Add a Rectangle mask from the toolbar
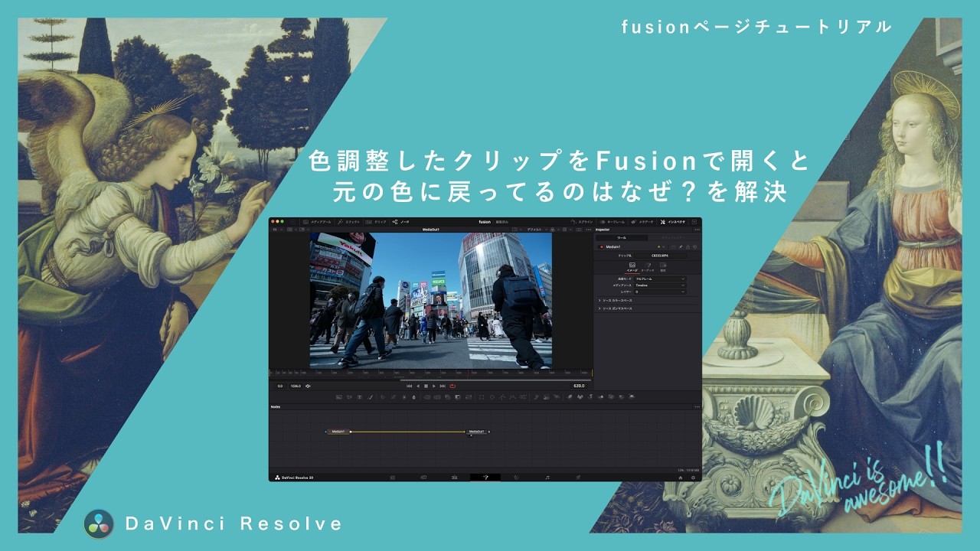980x551 pixels. (x=482, y=396)
